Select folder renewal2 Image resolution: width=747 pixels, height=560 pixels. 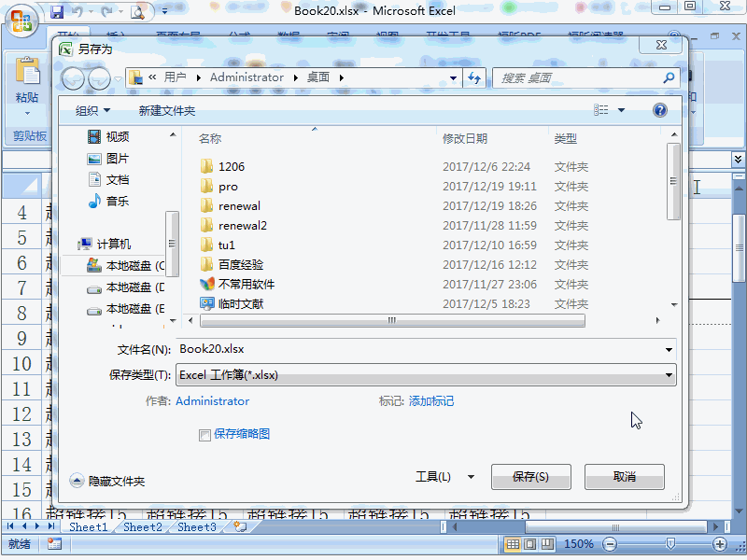point(233,225)
